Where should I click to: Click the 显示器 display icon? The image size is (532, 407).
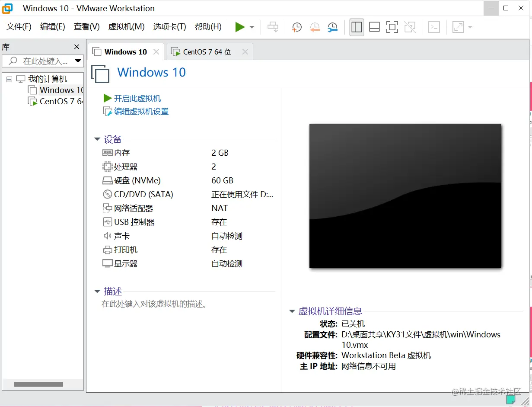click(x=107, y=263)
